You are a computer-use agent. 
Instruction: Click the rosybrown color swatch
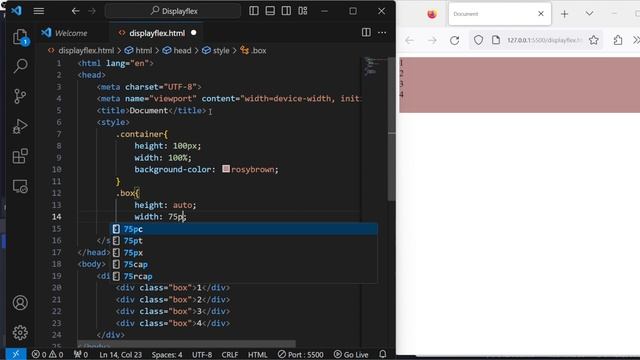click(x=226, y=169)
